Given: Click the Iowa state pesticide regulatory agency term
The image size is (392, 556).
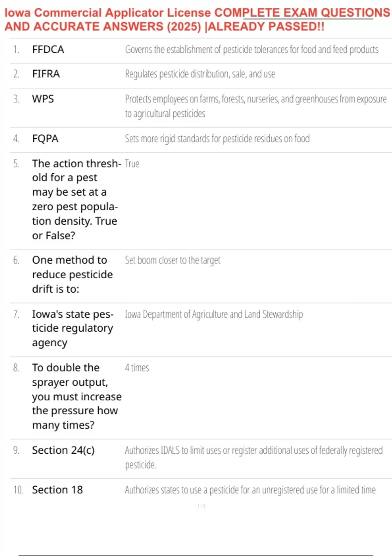Looking at the screenshot, I should [x=73, y=328].
